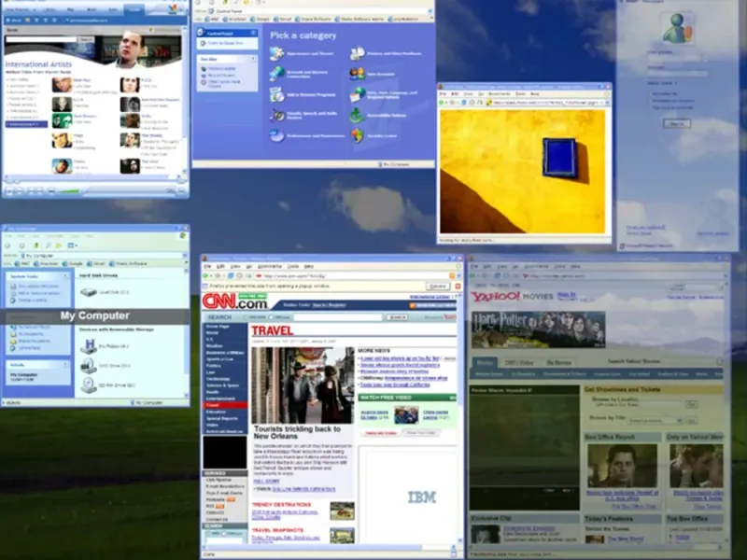Click Harry Potter banner on Yahoo Movies
747x560 pixels.
pos(539,329)
